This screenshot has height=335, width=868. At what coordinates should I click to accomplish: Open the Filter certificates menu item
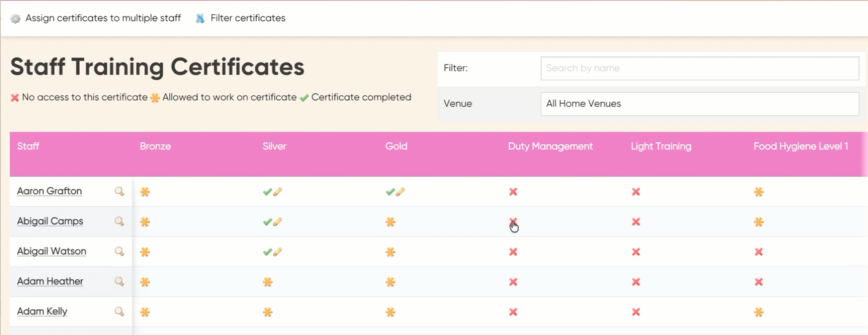[x=248, y=18]
